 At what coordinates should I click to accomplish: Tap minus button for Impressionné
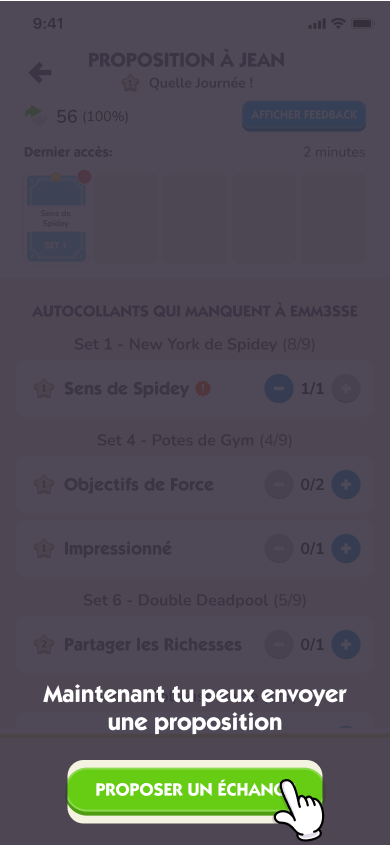point(279,549)
